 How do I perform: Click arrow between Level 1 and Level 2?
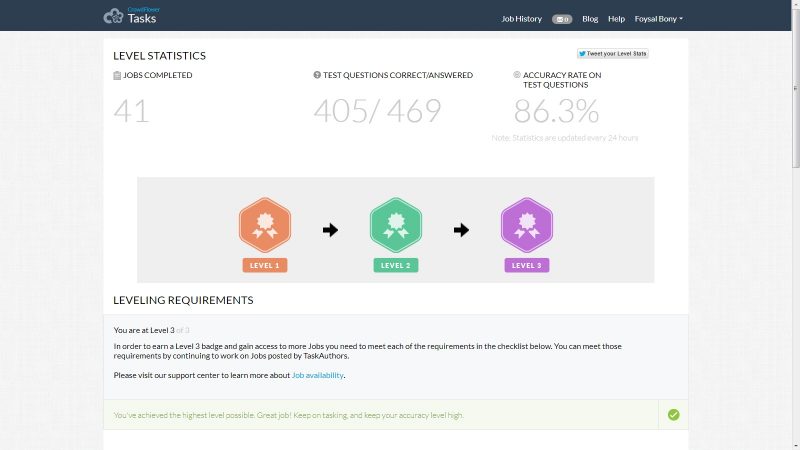tap(330, 230)
